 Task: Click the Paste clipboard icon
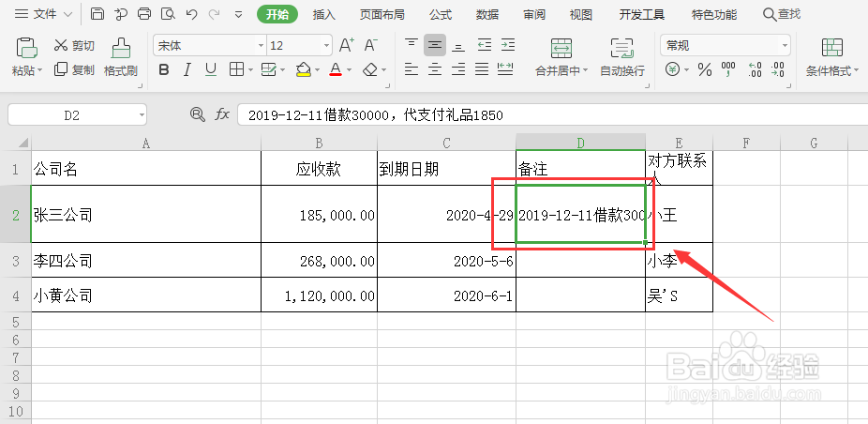click(x=26, y=48)
